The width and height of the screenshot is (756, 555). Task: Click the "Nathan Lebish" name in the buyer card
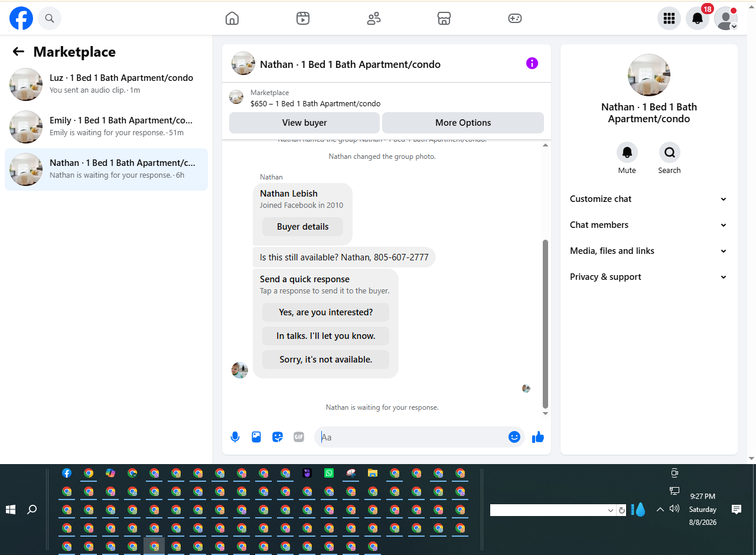point(289,194)
